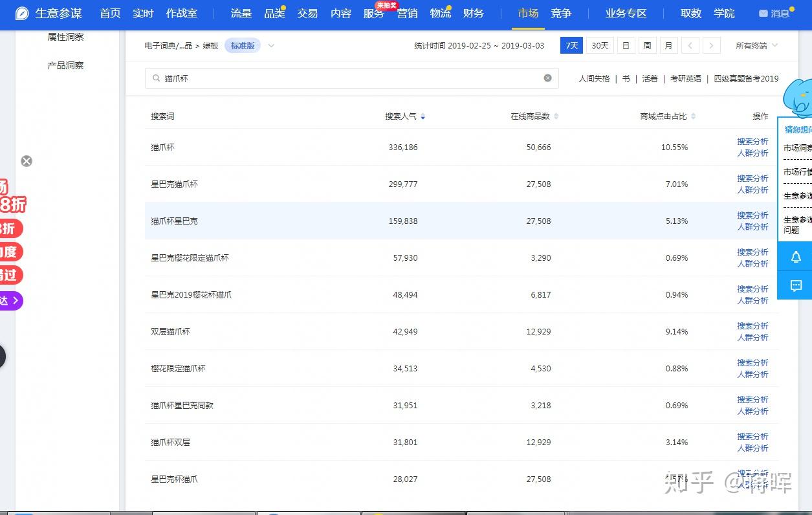
Task: Go to next period arrow
Action: [712, 45]
